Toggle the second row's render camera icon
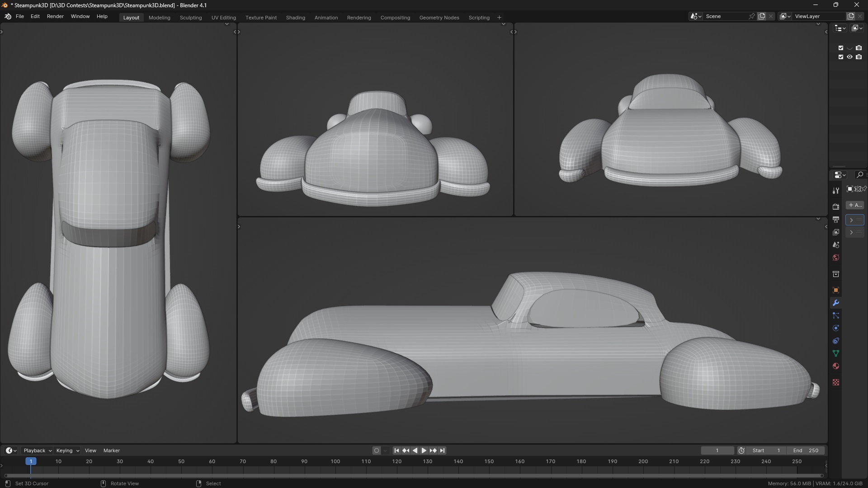The width and height of the screenshot is (868, 488). 859,57
